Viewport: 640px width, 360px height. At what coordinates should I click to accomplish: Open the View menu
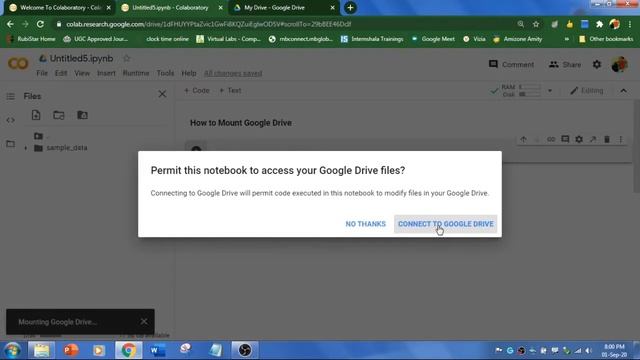[82, 73]
